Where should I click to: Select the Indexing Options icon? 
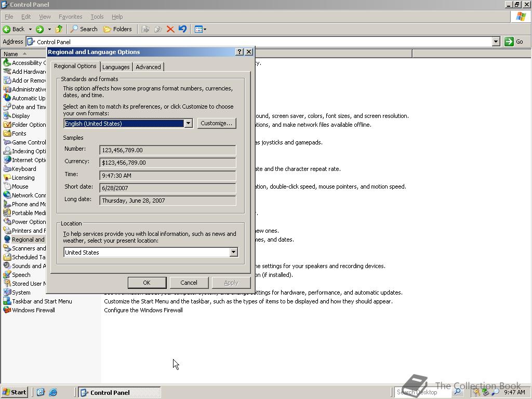tap(7, 151)
